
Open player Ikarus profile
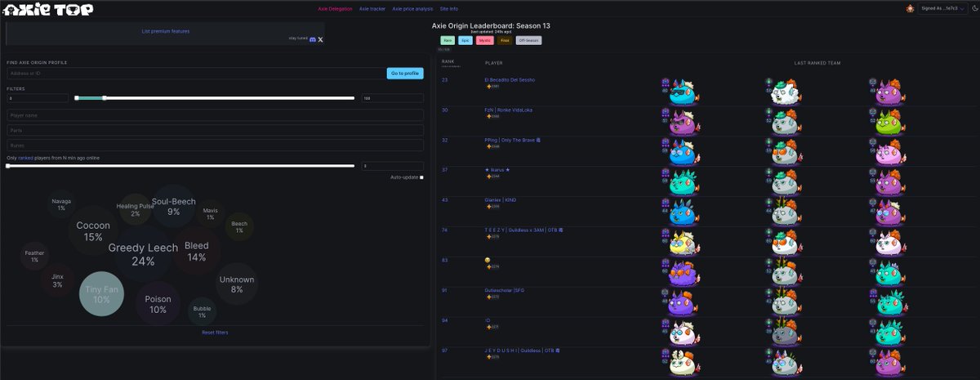(497, 169)
